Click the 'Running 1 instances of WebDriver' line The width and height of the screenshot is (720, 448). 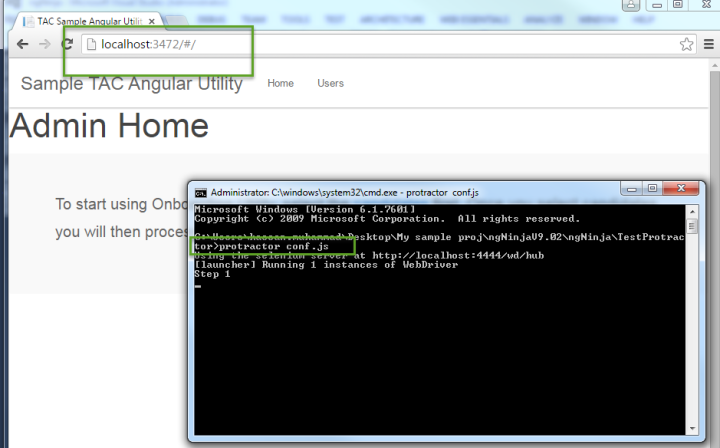click(326, 265)
